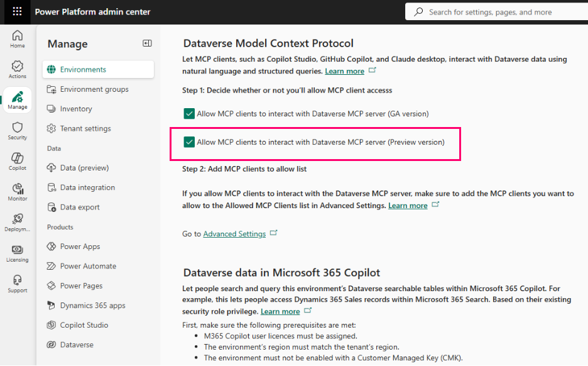Click the Copilot Studio icon
588x366 pixels.
point(52,325)
